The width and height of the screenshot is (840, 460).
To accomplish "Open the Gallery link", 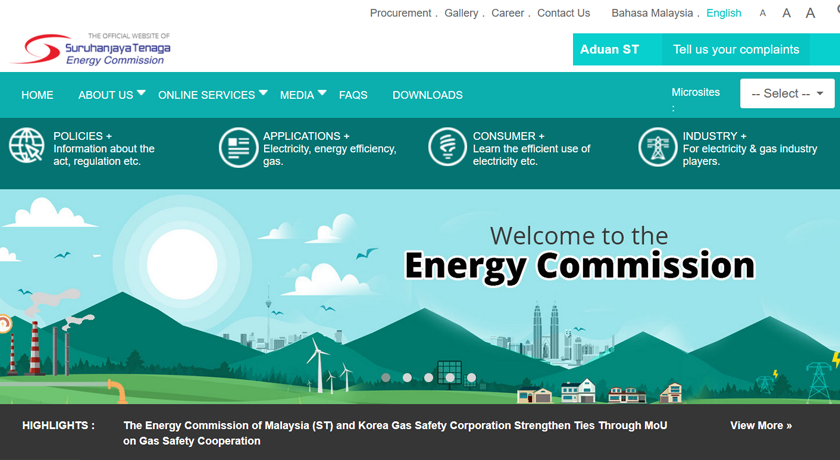I will (461, 13).
